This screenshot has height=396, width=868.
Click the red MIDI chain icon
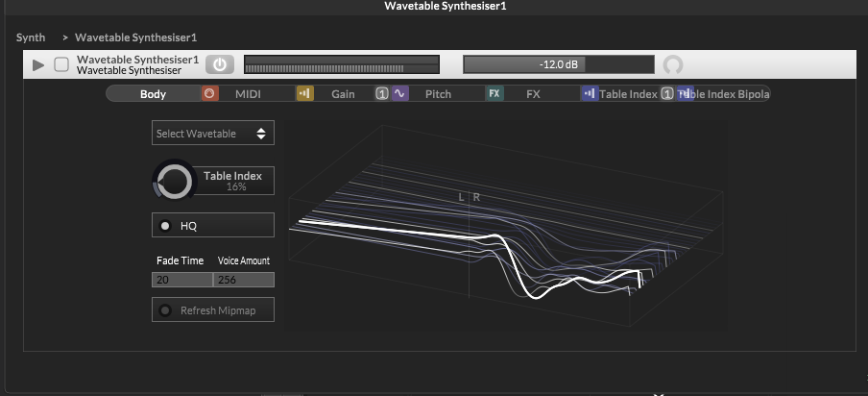tap(209, 94)
